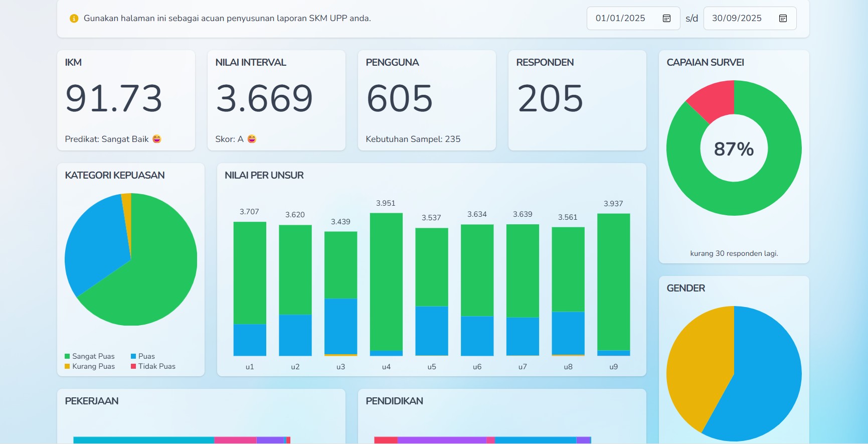Select the green portion of the u4 bar
The height and width of the screenshot is (444, 868).
386,281
